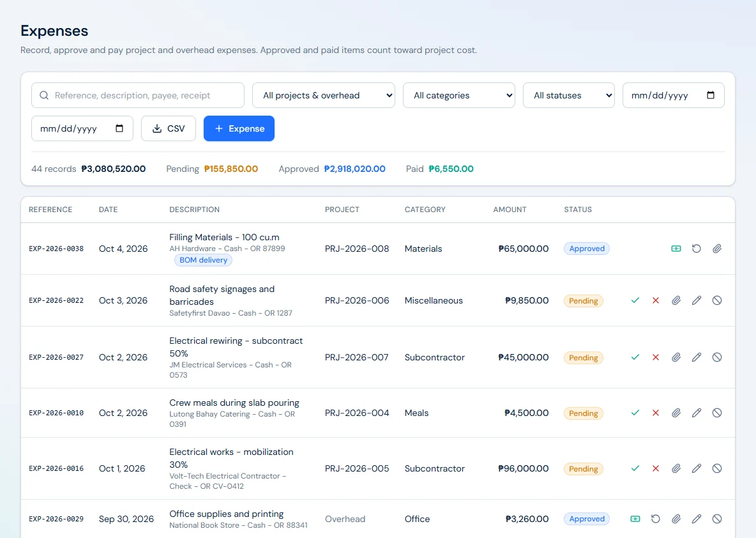Viewport: 756px width, 538px height.
Task: Approve EXP-2026-0016 electrical works mobilization
Action: click(635, 468)
